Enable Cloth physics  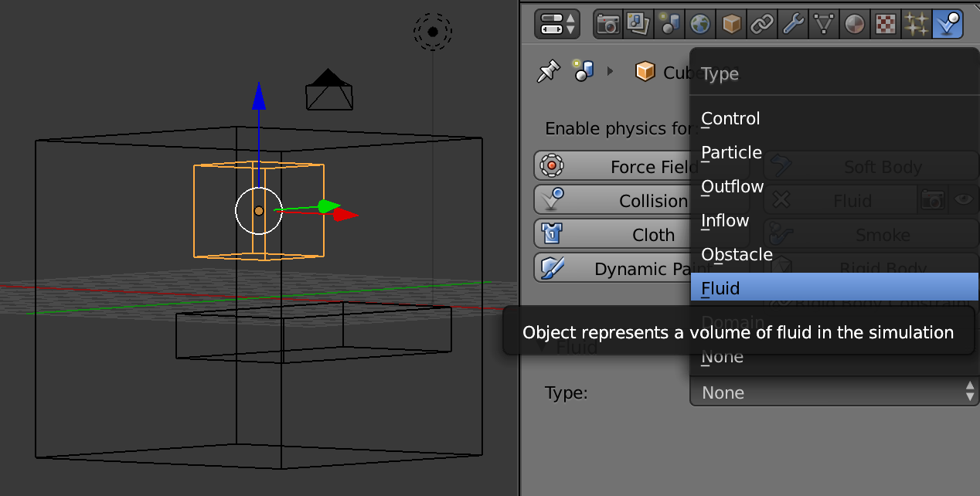pyautogui.click(x=641, y=235)
